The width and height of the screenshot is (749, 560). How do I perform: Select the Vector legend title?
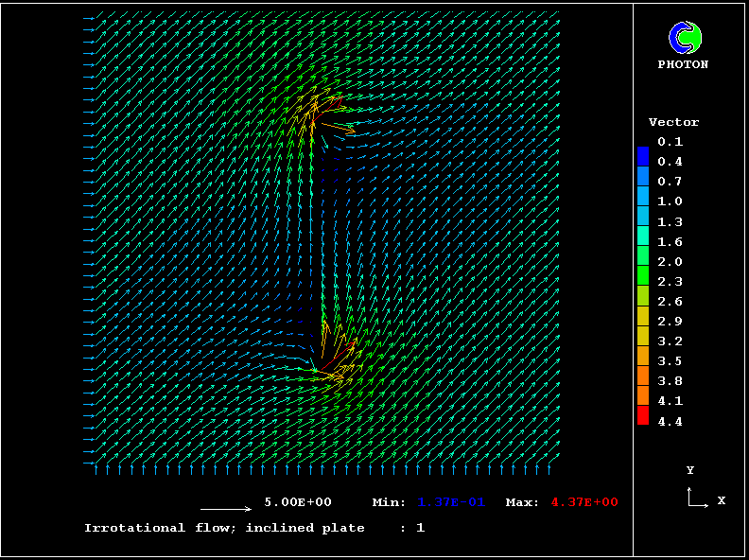click(673, 122)
